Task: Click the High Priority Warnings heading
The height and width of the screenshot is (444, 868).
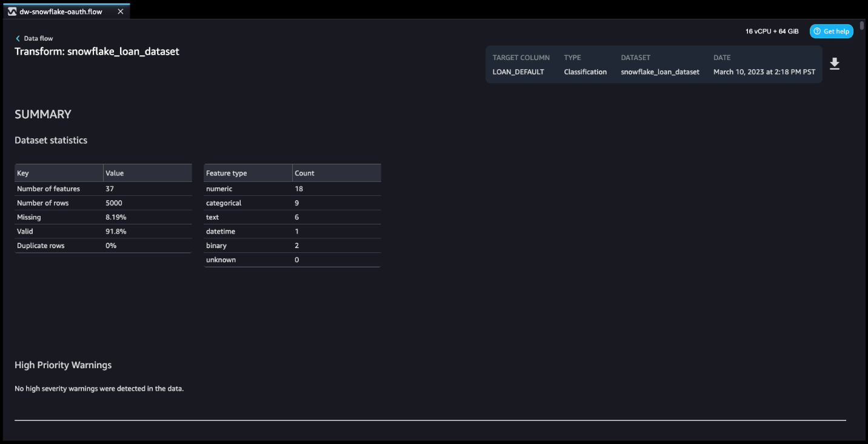Action: click(x=62, y=365)
